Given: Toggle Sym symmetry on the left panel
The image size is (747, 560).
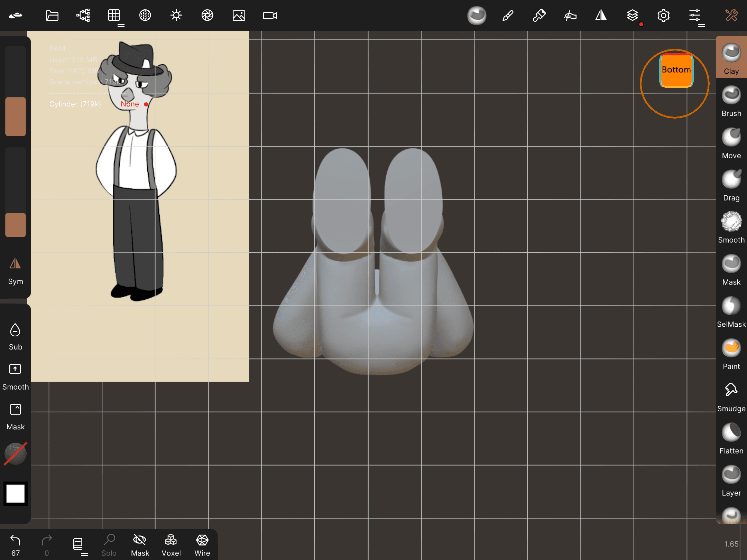Looking at the screenshot, I should (15, 271).
